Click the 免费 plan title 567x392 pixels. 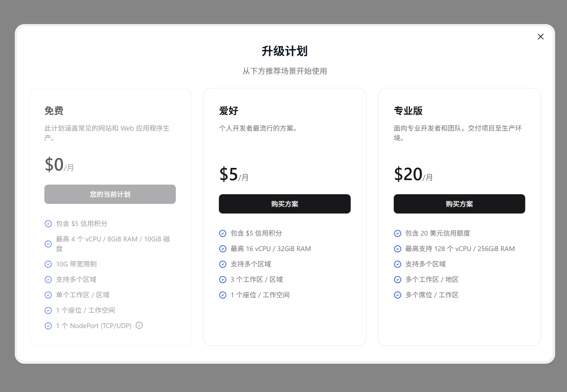(x=54, y=111)
